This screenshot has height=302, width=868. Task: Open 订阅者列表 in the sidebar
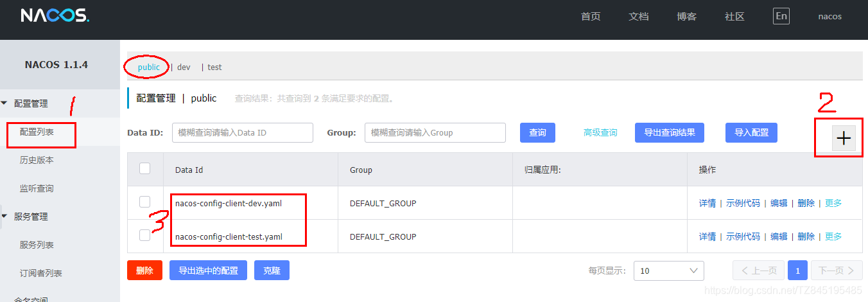click(x=41, y=273)
